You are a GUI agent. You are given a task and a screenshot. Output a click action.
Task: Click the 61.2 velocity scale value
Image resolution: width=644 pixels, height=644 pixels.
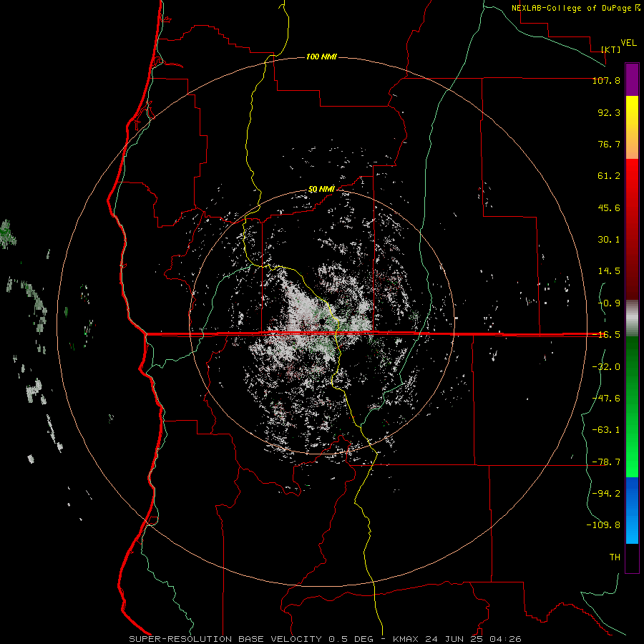pyautogui.click(x=609, y=176)
